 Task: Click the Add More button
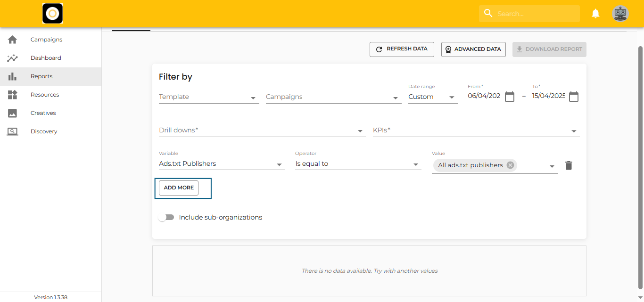point(179,188)
